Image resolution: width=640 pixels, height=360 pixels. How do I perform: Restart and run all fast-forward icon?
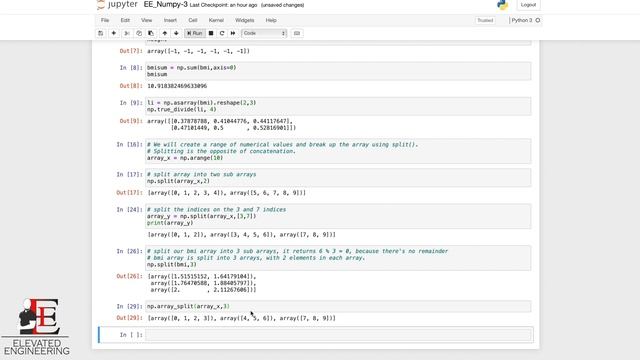pyautogui.click(x=233, y=33)
